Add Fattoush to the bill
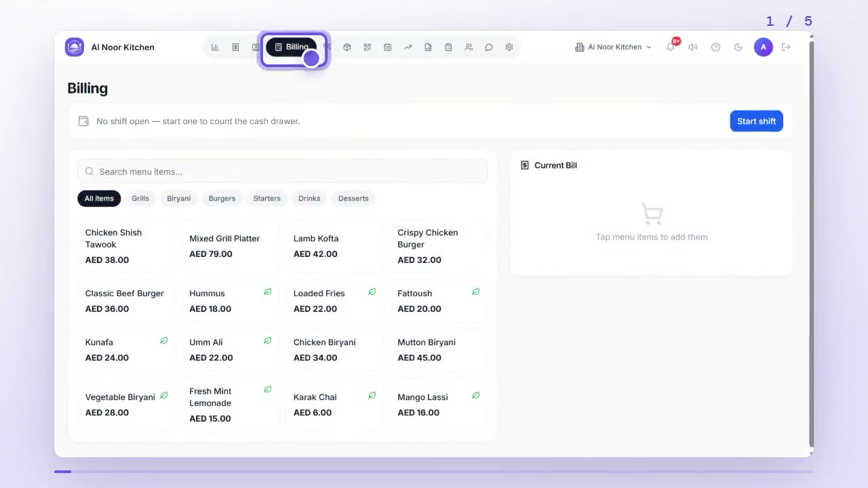This screenshot has height=488, width=868. click(x=439, y=301)
